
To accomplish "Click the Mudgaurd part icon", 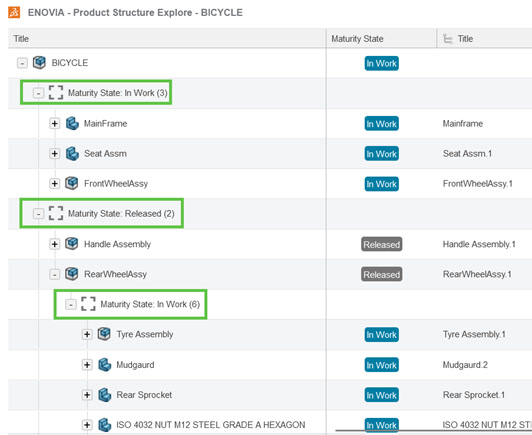I will click(104, 365).
